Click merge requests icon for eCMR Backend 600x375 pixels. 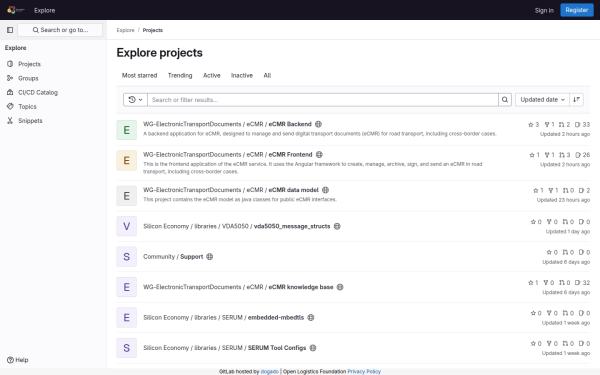pyautogui.click(x=561, y=124)
